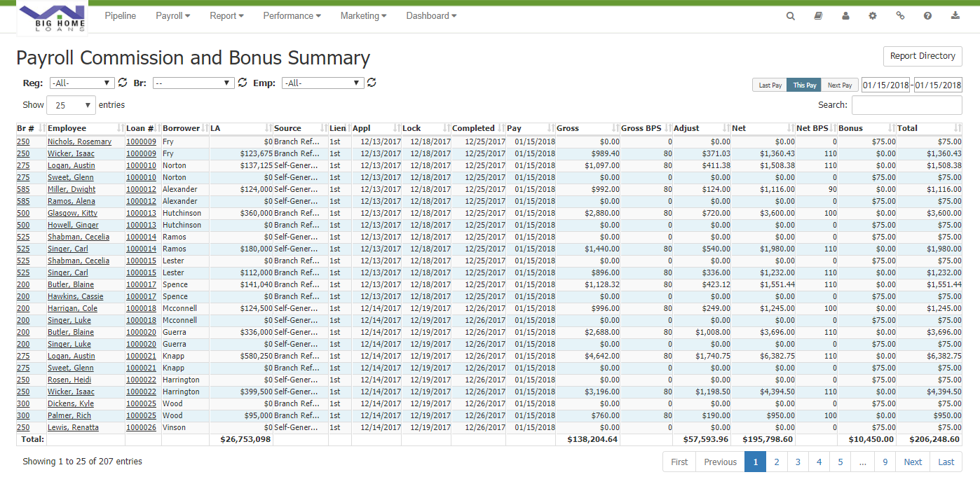Expand the Marketing menu
Screen dimensions: 980x484
(x=364, y=15)
